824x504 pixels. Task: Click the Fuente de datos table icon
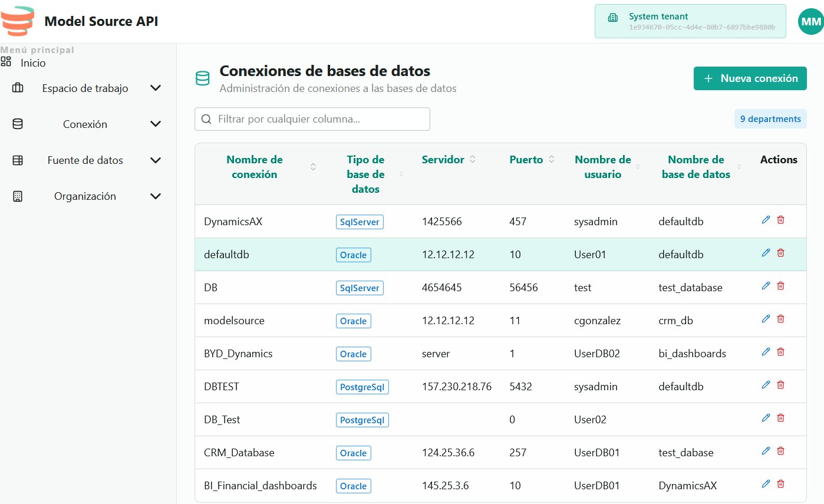[18, 160]
